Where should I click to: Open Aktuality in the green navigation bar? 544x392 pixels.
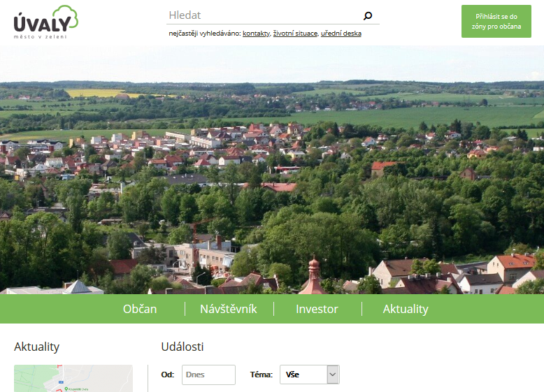click(406, 309)
